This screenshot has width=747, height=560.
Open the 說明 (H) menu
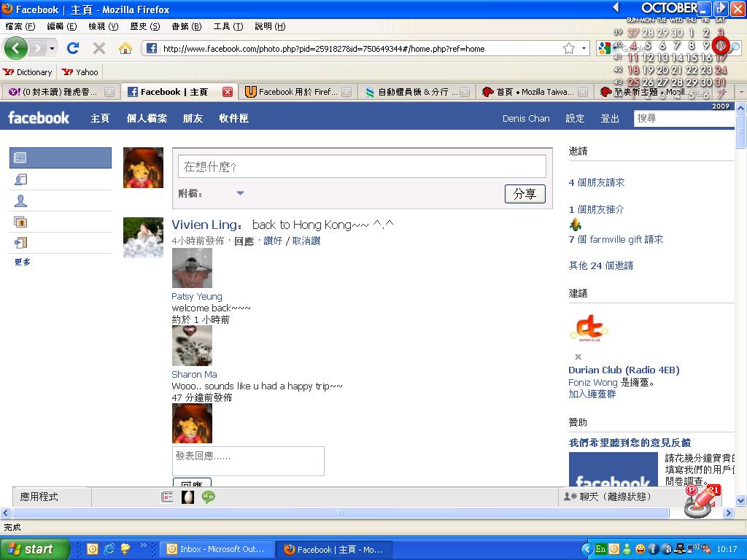270,26
